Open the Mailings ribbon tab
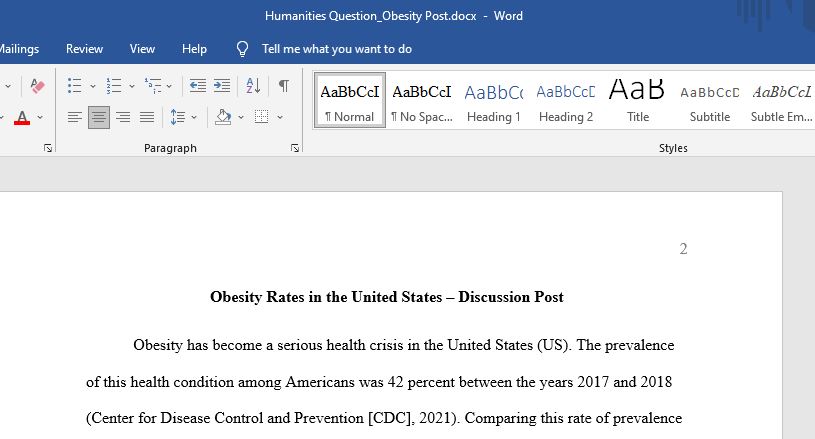 [19, 49]
